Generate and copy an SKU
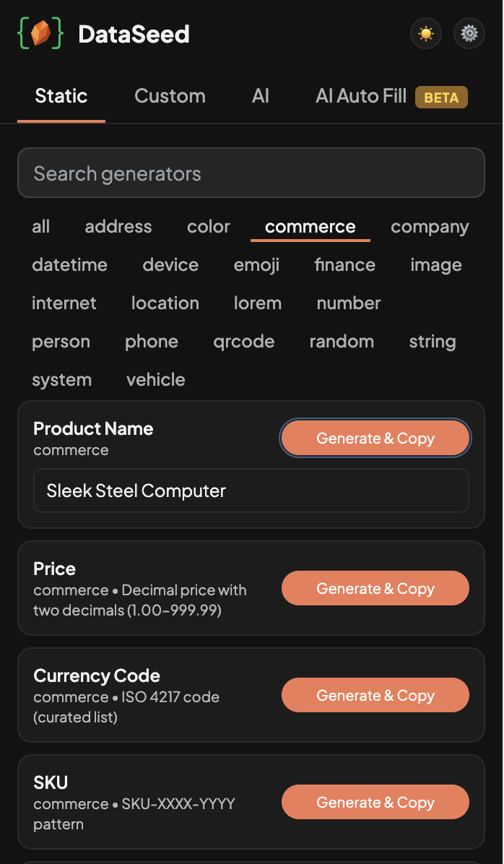The image size is (504, 864). (x=375, y=802)
